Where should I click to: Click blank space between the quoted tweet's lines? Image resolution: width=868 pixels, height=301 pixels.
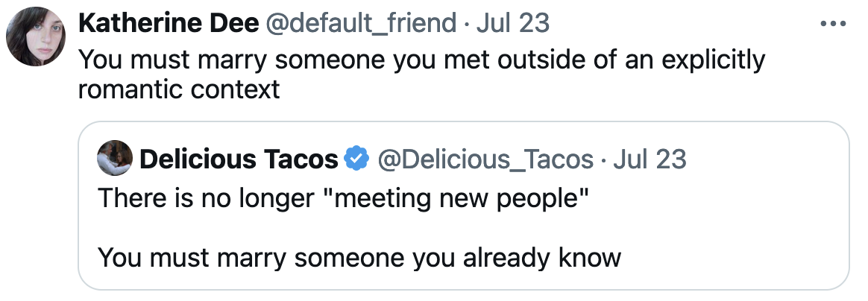coord(358,229)
